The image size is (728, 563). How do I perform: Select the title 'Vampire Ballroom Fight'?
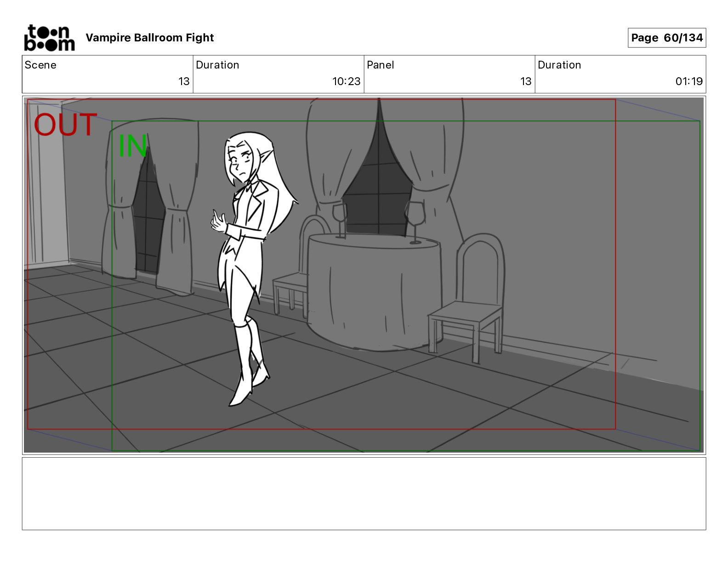(150, 38)
